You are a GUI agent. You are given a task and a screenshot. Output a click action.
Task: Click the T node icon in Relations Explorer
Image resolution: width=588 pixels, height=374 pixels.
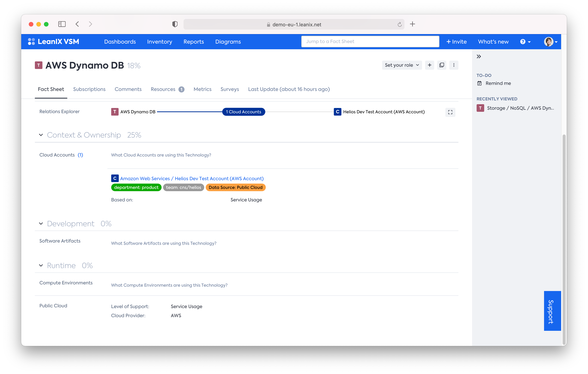pyautogui.click(x=115, y=112)
